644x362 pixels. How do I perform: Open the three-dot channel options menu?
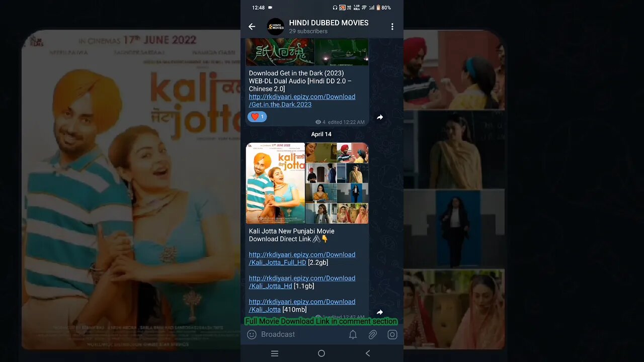(x=392, y=27)
